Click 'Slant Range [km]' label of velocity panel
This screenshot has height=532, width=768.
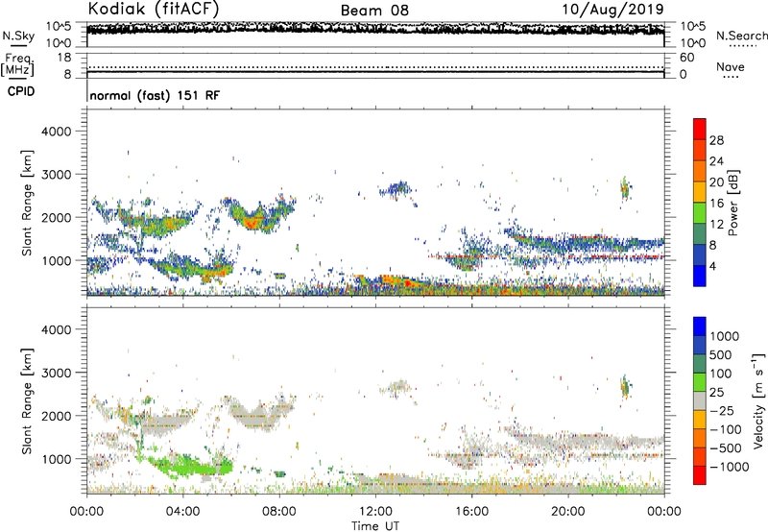click(27, 401)
